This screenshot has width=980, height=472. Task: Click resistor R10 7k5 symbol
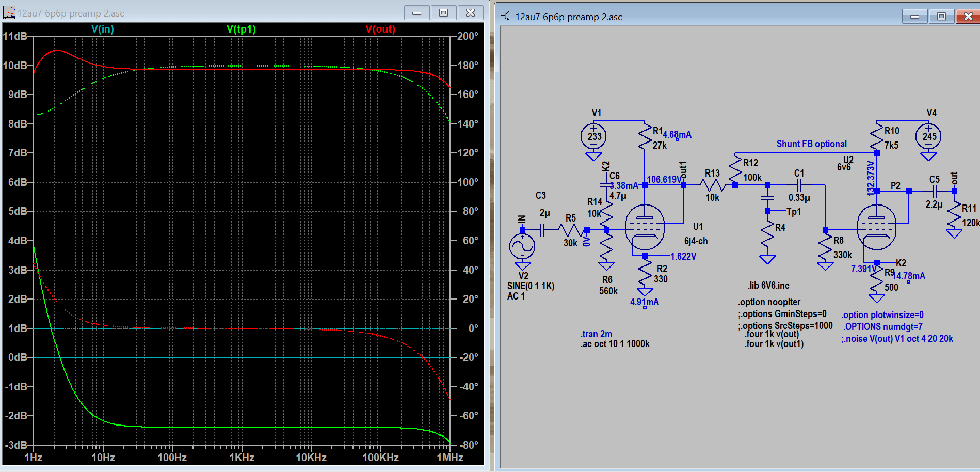tap(877, 137)
